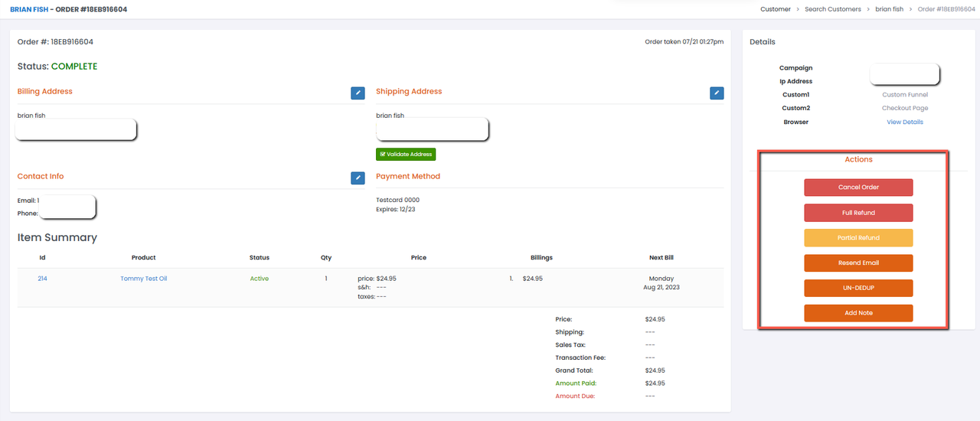Start a Partial Refund
This screenshot has height=421, width=980.
858,237
